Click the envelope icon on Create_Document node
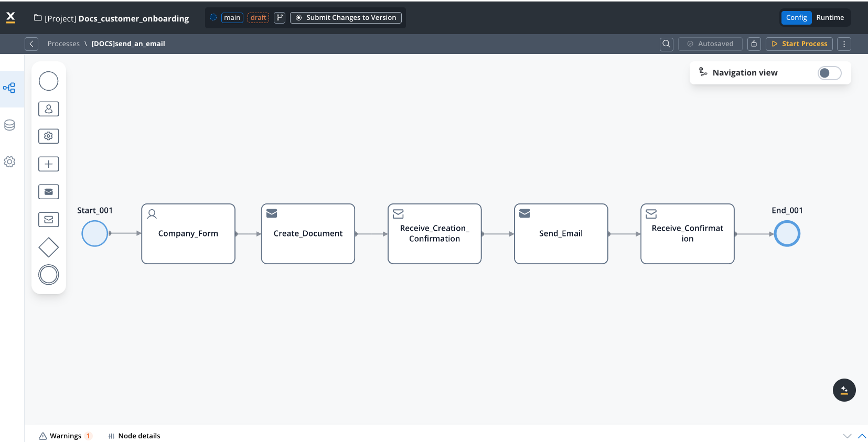Screen dimensions: 868x442 (x=272, y=213)
